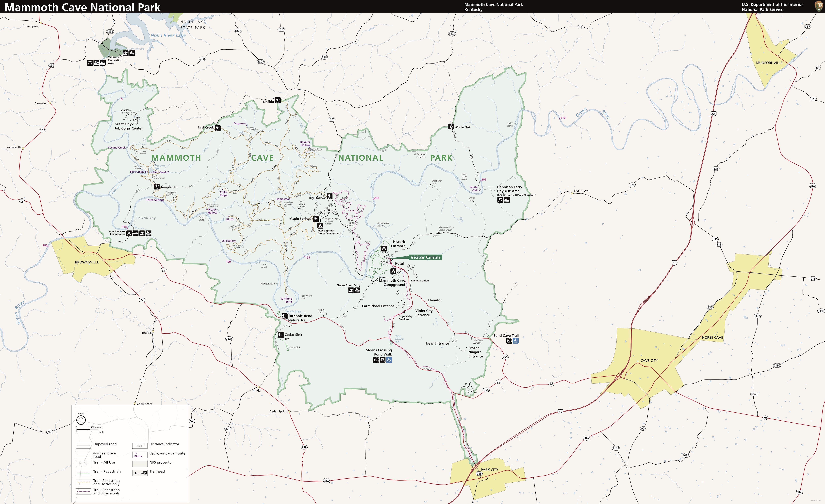Click the New Entrance label
825x504 pixels.
tap(437, 343)
